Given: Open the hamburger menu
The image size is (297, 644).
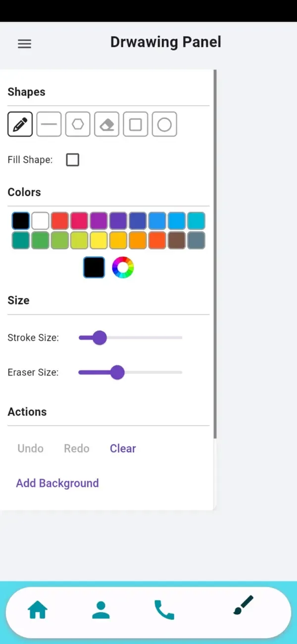Looking at the screenshot, I should point(24,44).
